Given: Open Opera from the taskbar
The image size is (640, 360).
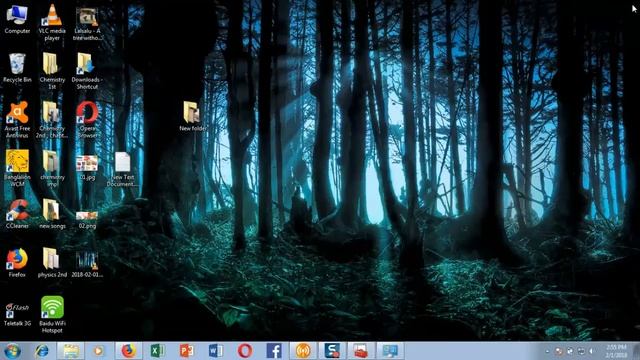Looking at the screenshot, I should pos(244,351).
